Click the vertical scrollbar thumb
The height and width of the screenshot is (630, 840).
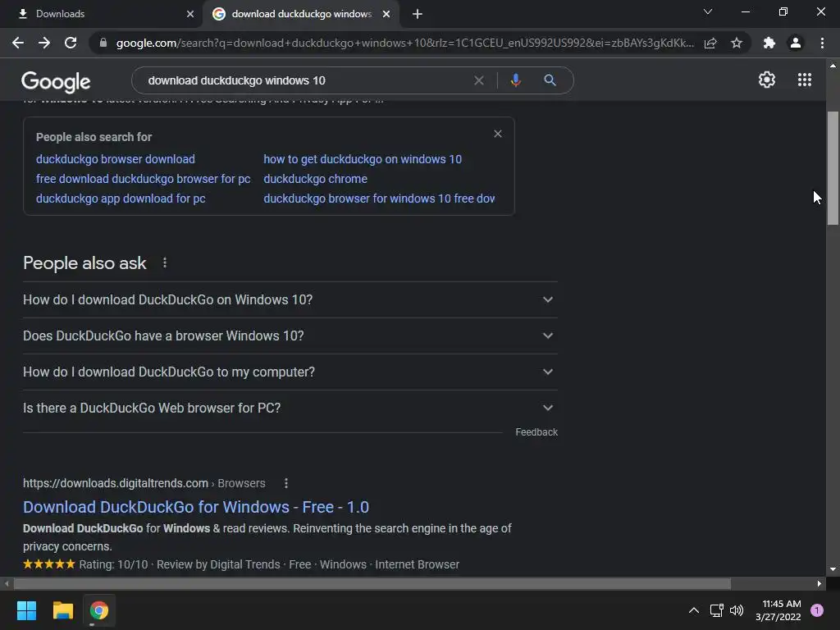pos(833,168)
